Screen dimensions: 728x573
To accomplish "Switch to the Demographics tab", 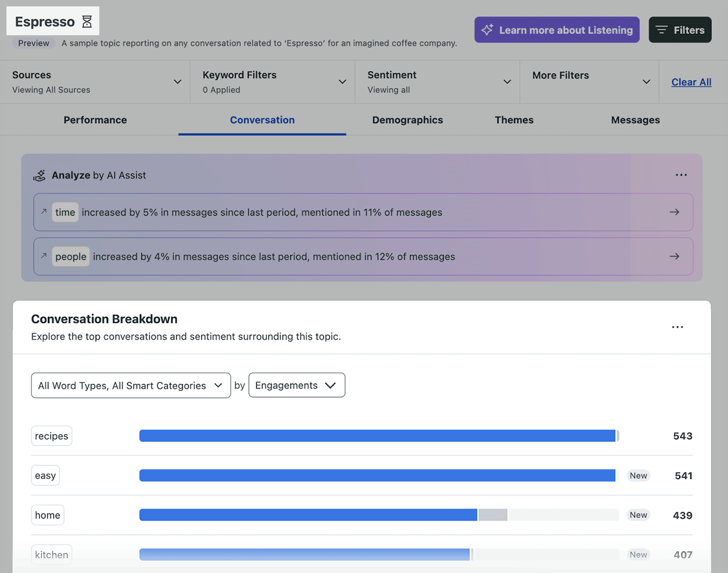I will coord(407,120).
